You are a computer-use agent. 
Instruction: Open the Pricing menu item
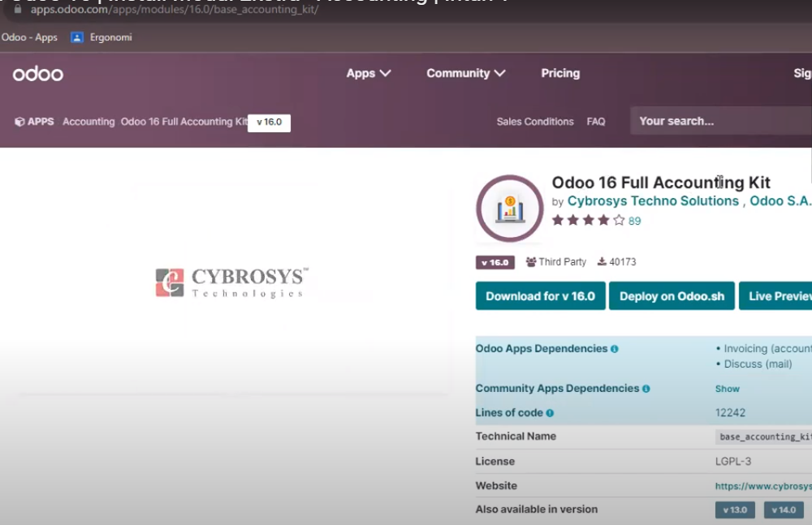[x=560, y=73]
